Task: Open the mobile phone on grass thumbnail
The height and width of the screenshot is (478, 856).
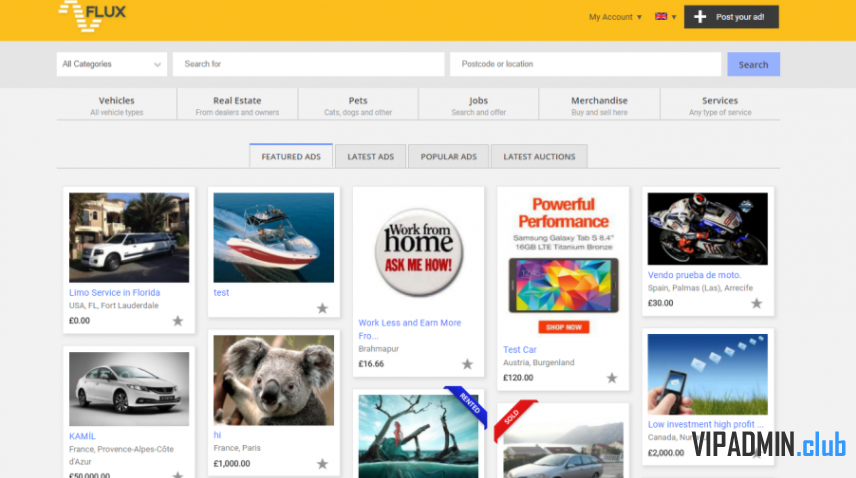Action: click(708, 374)
